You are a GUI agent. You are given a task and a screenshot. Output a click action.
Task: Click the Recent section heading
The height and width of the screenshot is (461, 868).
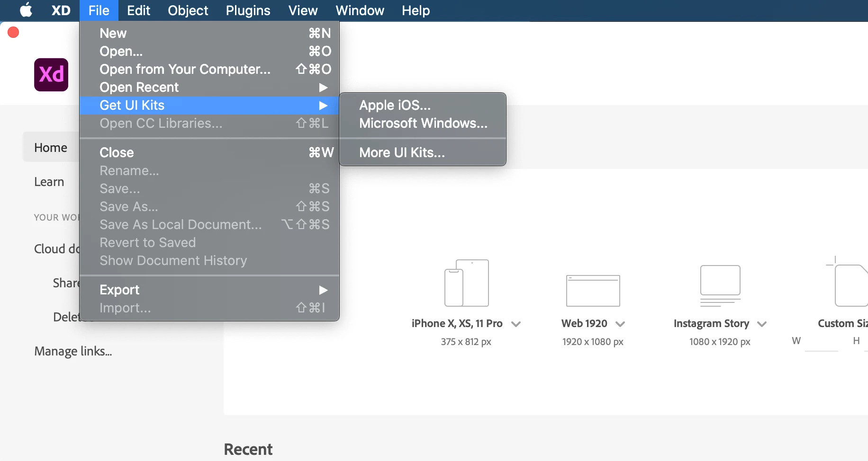pos(248,449)
